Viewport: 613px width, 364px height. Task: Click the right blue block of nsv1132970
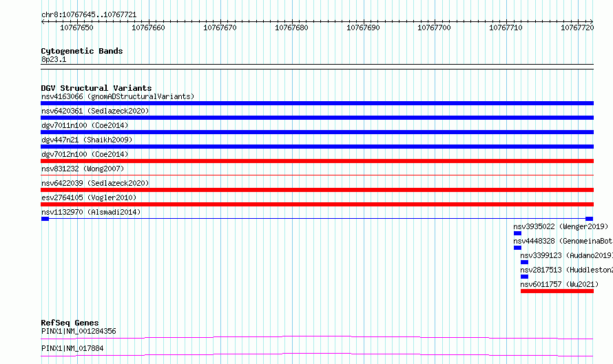tap(589, 219)
